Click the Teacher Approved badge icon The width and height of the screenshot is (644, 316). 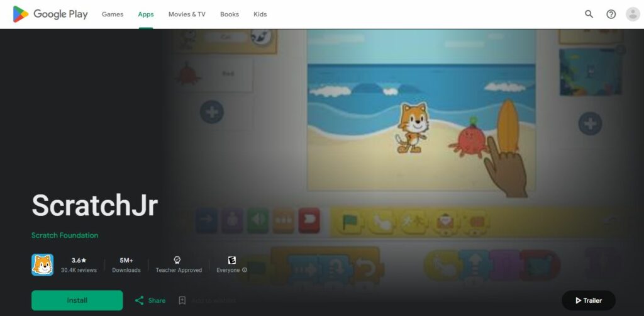177,260
